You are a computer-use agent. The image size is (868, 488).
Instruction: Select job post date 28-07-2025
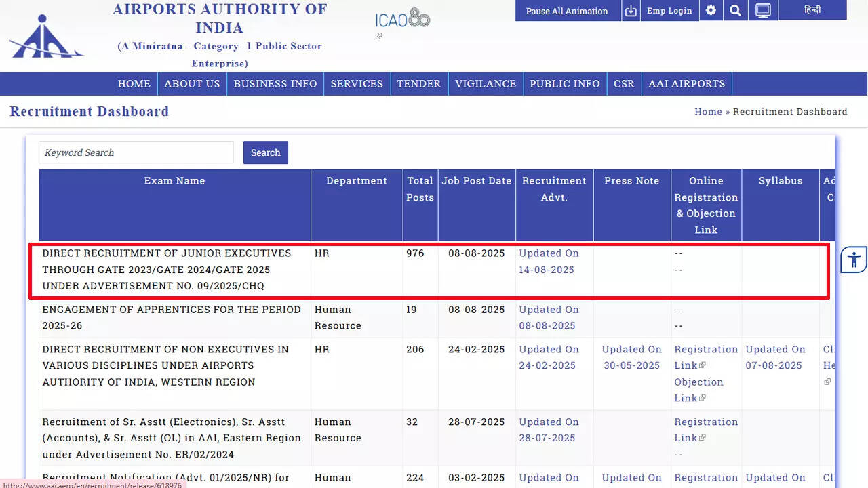(x=477, y=422)
